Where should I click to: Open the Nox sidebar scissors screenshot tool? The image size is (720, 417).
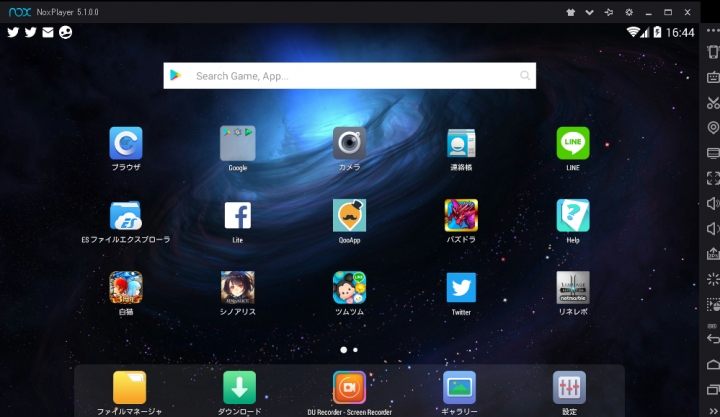713,102
